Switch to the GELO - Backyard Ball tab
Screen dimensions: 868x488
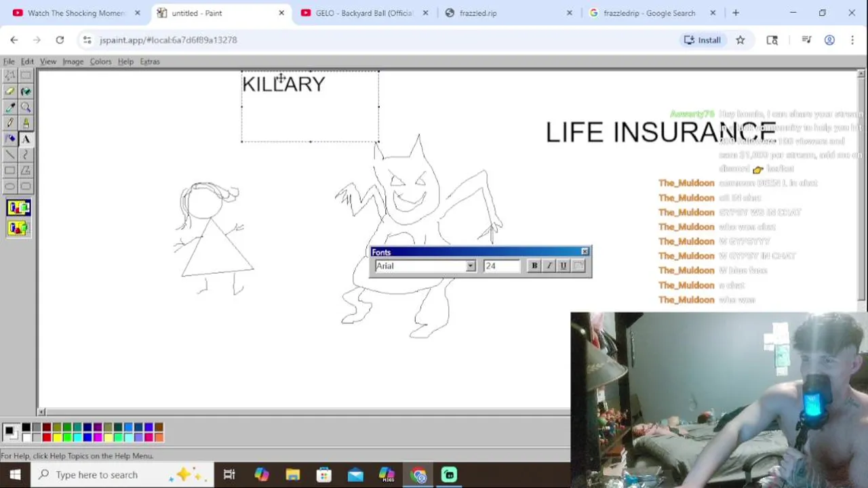pyautogui.click(x=364, y=13)
